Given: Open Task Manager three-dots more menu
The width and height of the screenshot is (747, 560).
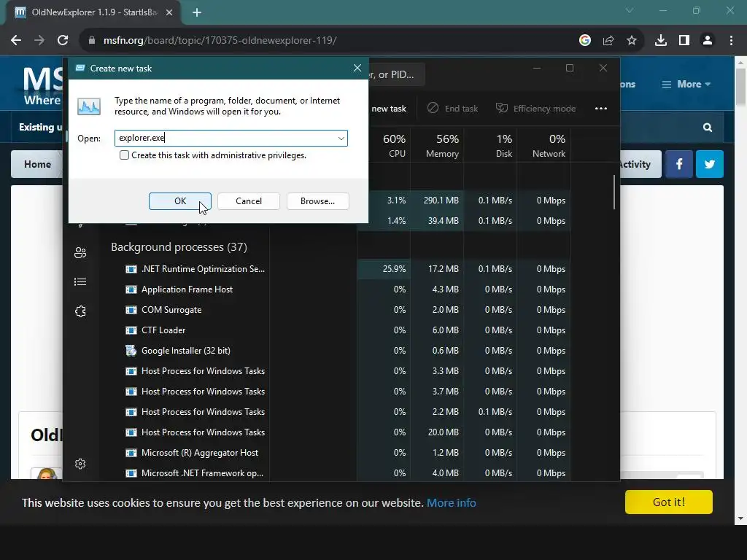Looking at the screenshot, I should [x=601, y=109].
